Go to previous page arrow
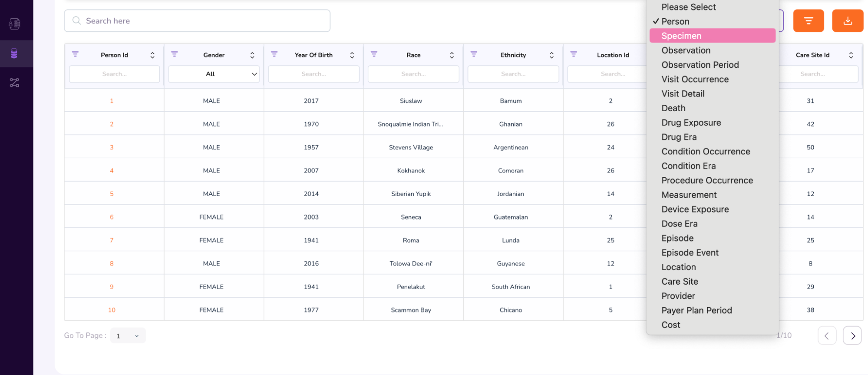The image size is (868, 375). pyautogui.click(x=827, y=336)
